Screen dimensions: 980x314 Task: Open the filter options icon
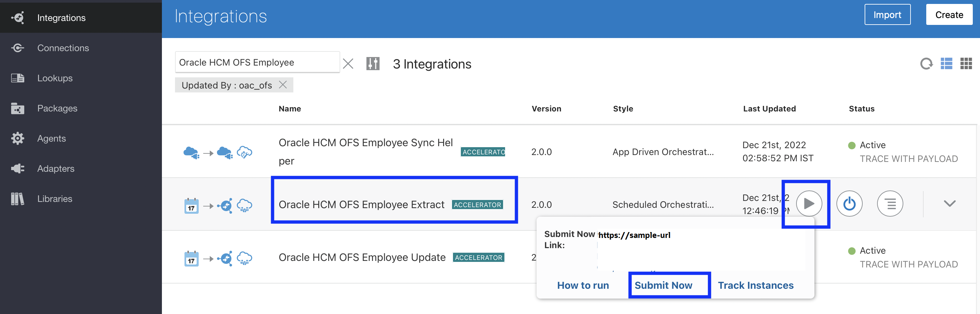pos(373,64)
